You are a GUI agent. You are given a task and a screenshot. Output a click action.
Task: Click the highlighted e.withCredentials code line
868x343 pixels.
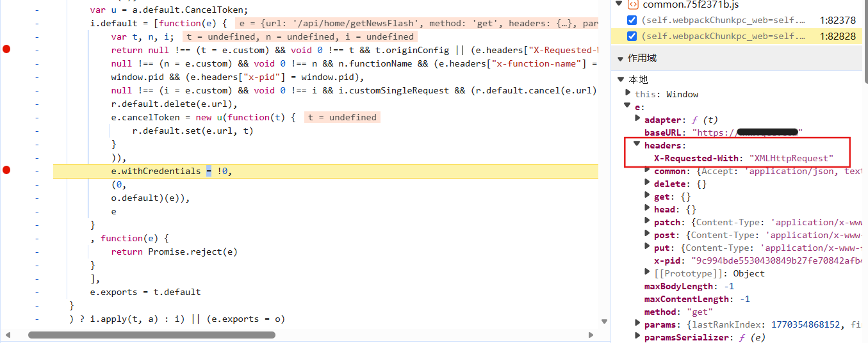click(320, 171)
